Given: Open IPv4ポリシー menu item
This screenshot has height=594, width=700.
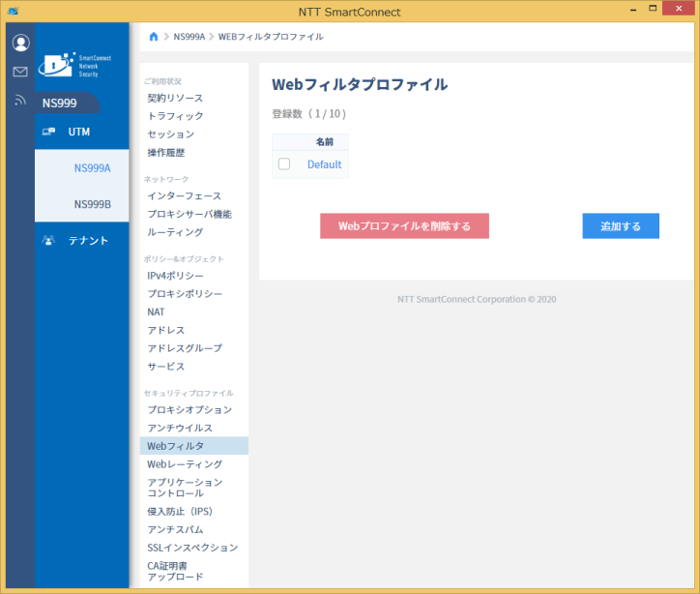Looking at the screenshot, I should point(175,276).
